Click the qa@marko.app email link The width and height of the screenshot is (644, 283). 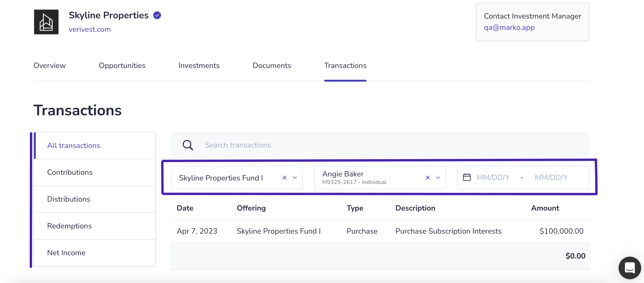click(x=509, y=28)
